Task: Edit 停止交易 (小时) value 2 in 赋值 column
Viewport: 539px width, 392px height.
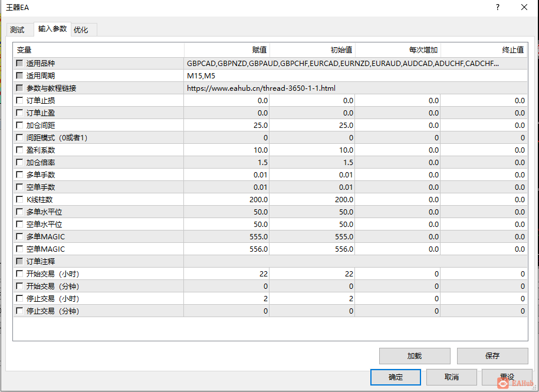Action: pos(226,298)
